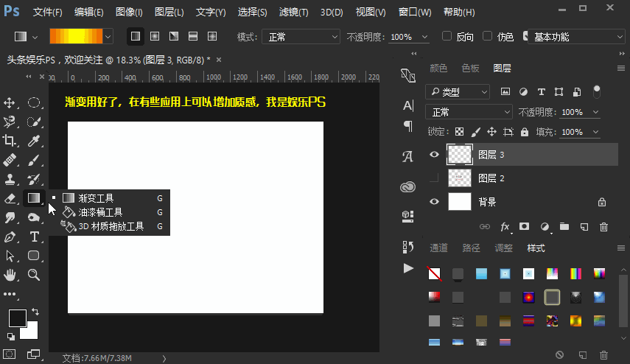The height and width of the screenshot is (364, 630).
Task: Switch to the 通道 tab
Action: click(x=438, y=248)
